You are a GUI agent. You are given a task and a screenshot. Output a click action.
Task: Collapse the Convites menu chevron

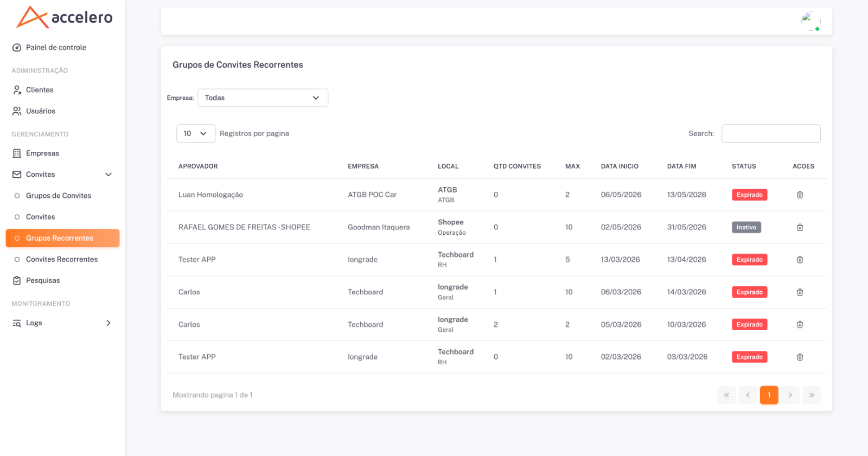pyautogui.click(x=108, y=175)
